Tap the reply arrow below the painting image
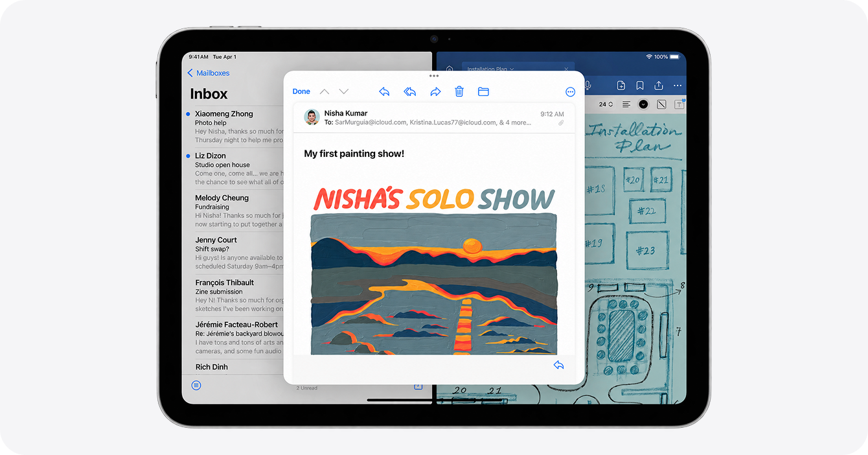This screenshot has width=868, height=455. 558,365
